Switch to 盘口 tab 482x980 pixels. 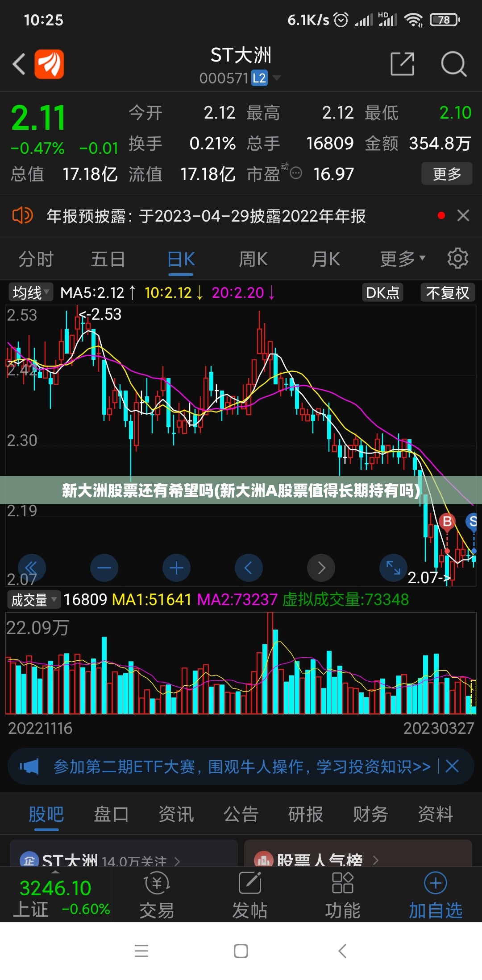(x=111, y=814)
